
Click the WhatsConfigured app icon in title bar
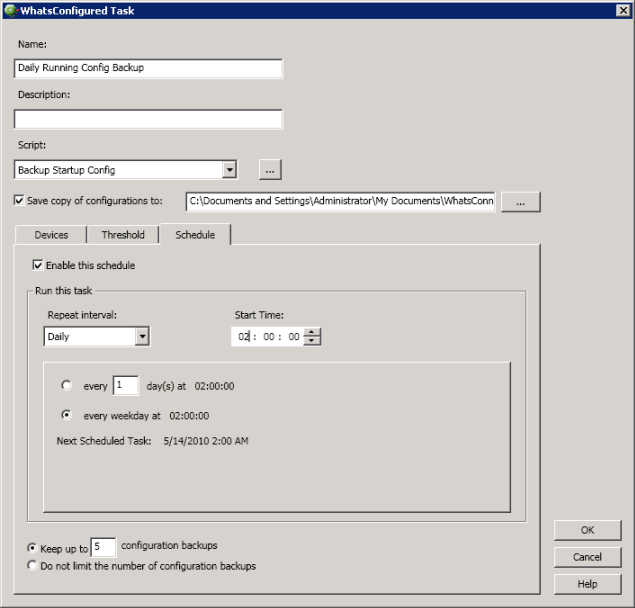(x=10, y=10)
